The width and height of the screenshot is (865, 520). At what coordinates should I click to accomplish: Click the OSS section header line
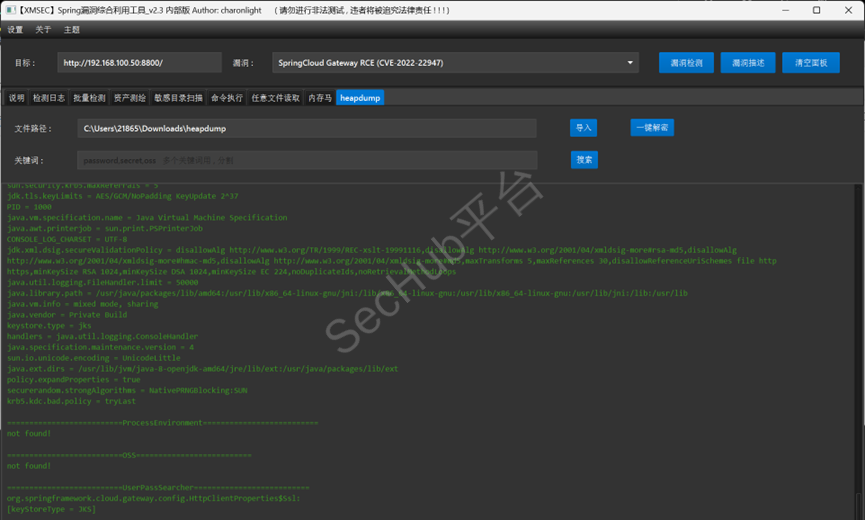pos(129,455)
